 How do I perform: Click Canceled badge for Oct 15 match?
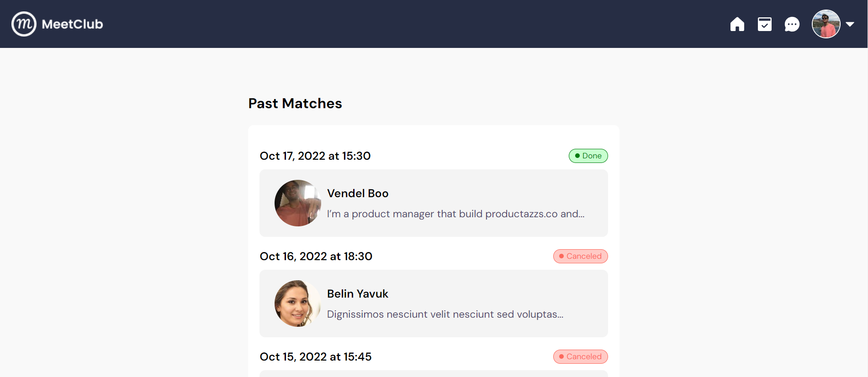click(x=580, y=356)
